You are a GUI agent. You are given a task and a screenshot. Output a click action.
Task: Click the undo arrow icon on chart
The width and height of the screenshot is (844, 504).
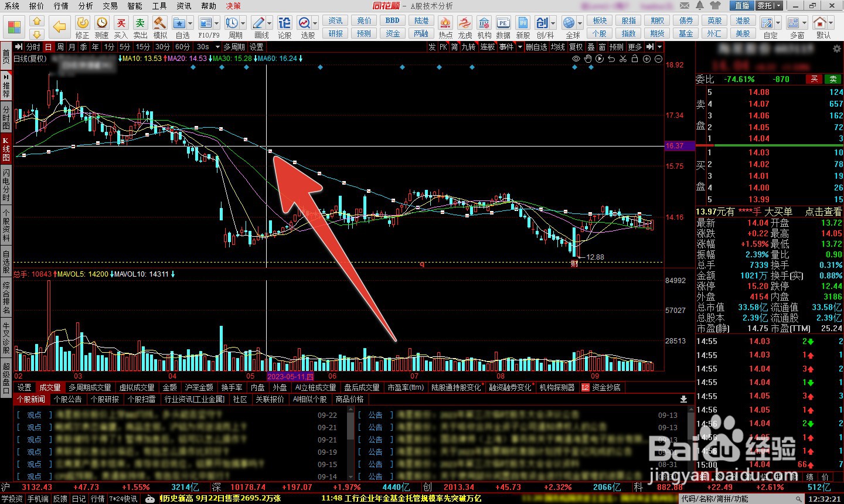click(x=611, y=59)
